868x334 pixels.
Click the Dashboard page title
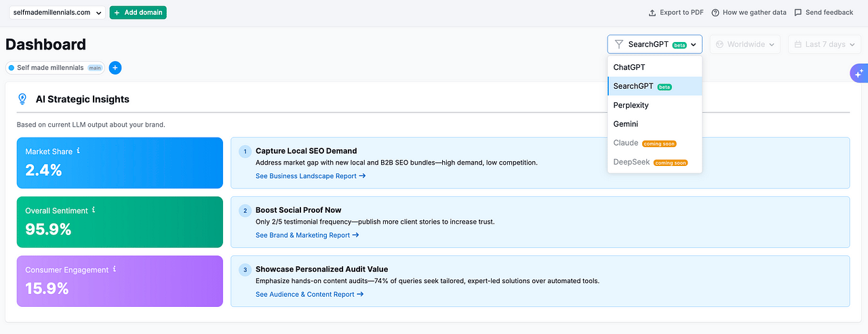point(45,45)
